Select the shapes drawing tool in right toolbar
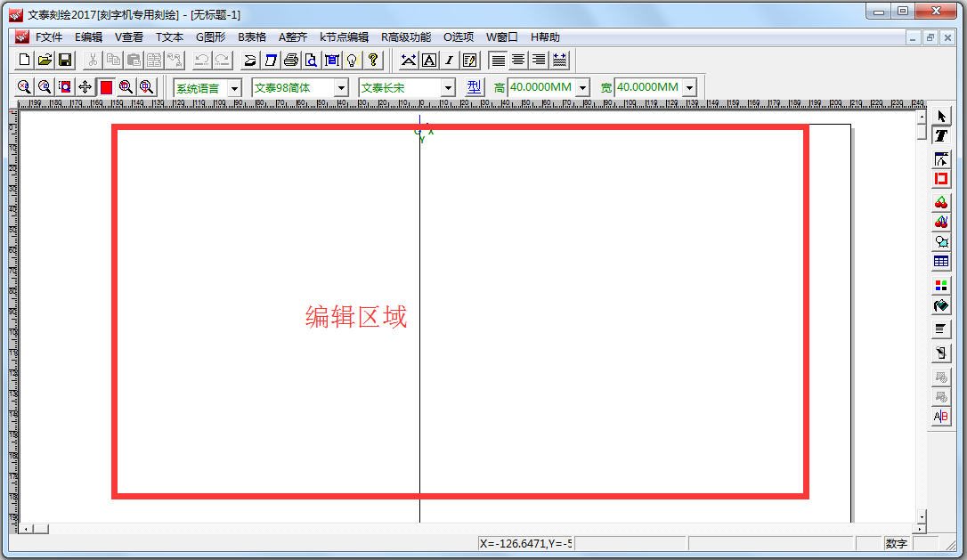967x560 pixels. (941, 242)
